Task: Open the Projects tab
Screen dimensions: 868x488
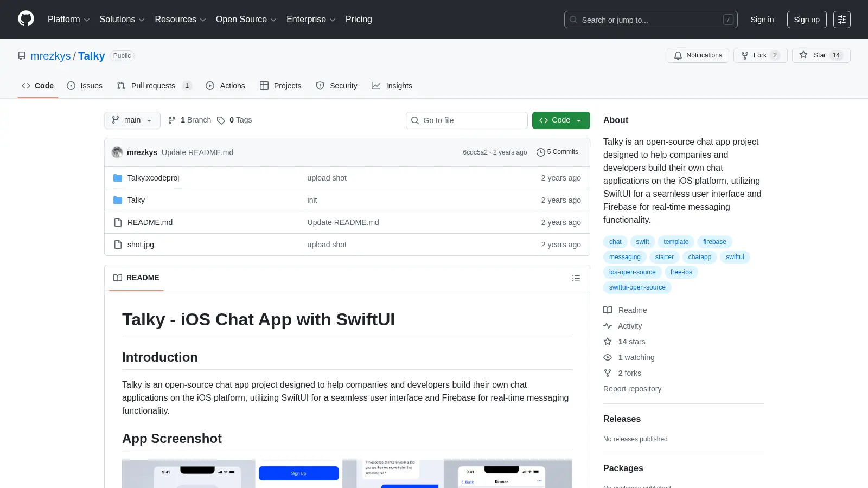Action: [x=280, y=86]
